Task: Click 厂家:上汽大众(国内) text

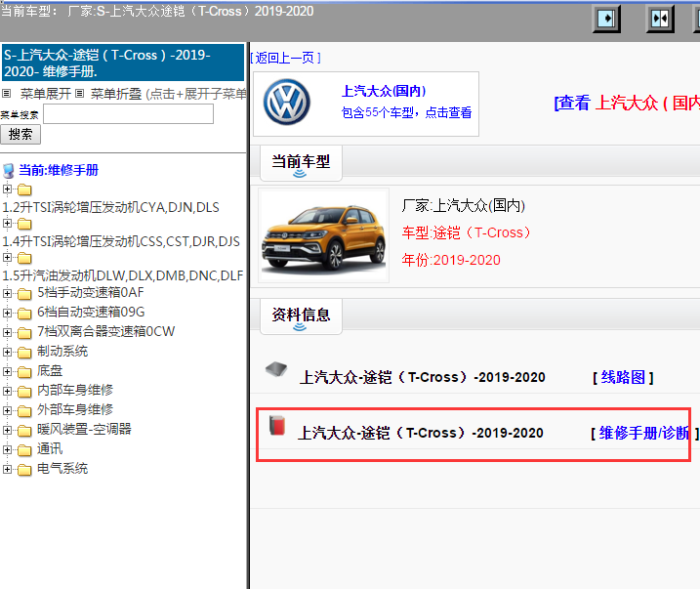Action: [x=464, y=205]
